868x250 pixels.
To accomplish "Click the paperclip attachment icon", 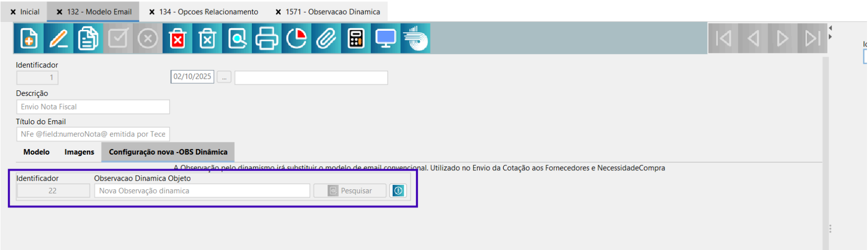I will point(326,38).
